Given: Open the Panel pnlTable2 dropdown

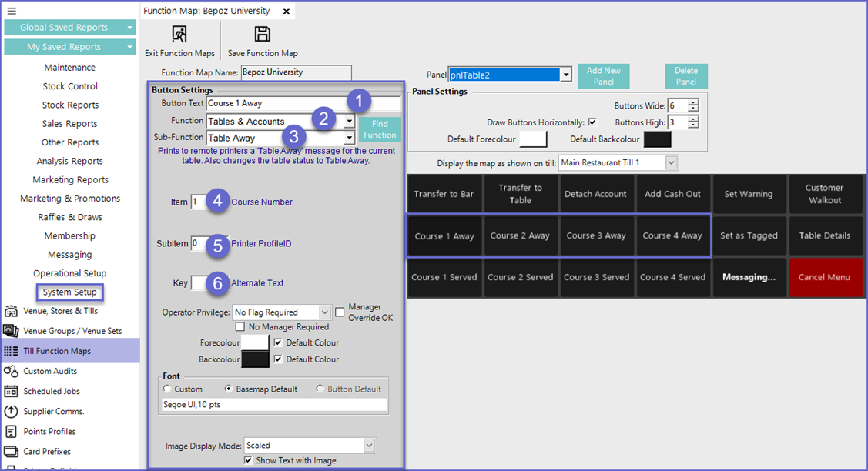Looking at the screenshot, I should point(566,75).
